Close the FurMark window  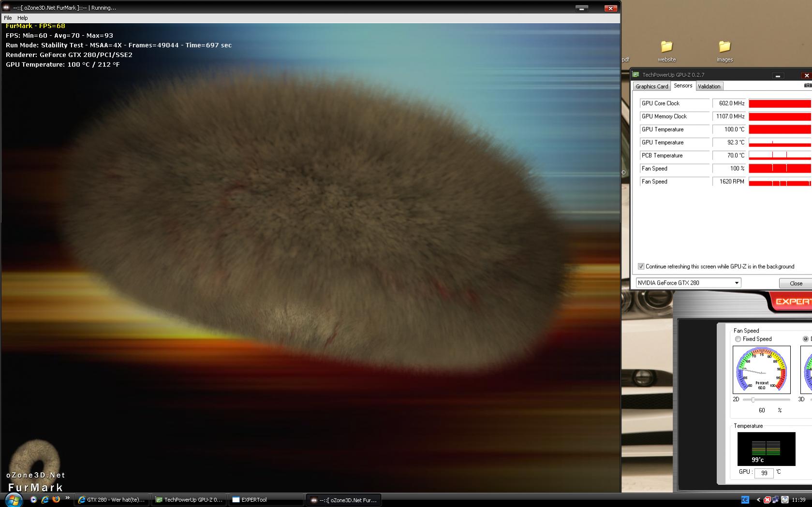tap(610, 8)
